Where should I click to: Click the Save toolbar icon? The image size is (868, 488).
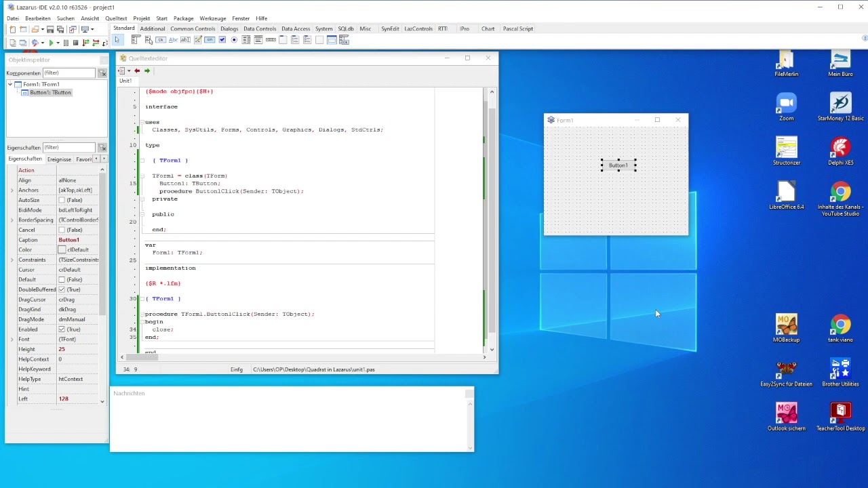point(50,29)
